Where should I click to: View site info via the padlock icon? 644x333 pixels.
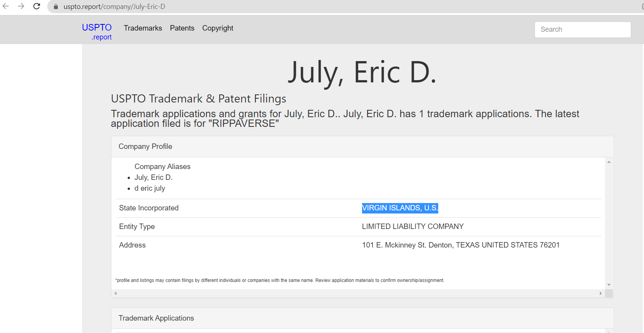coord(56,7)
